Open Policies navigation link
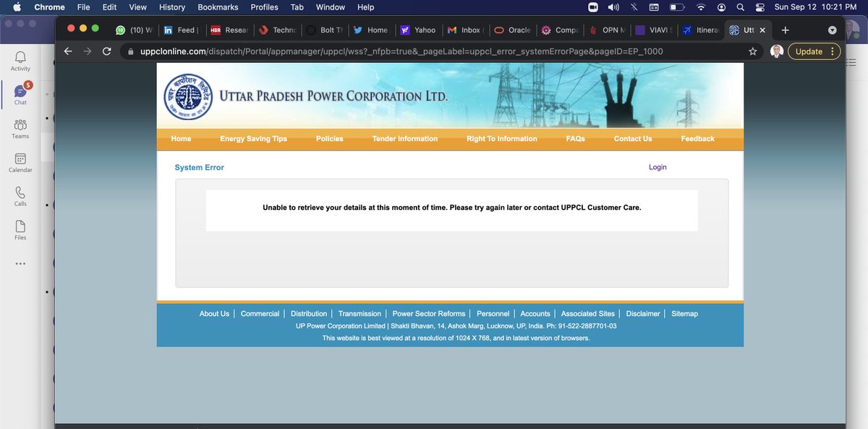The width and height of the screenshot is (868, 429). [x=330, y=139]
